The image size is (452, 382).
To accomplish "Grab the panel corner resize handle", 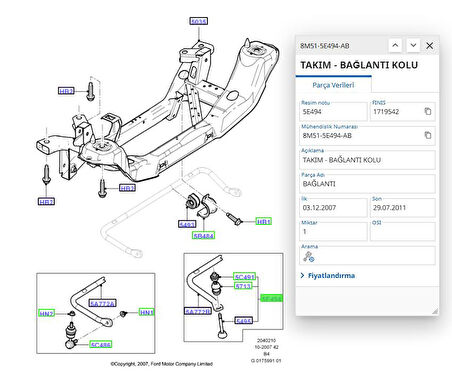I will click(435, 311).
